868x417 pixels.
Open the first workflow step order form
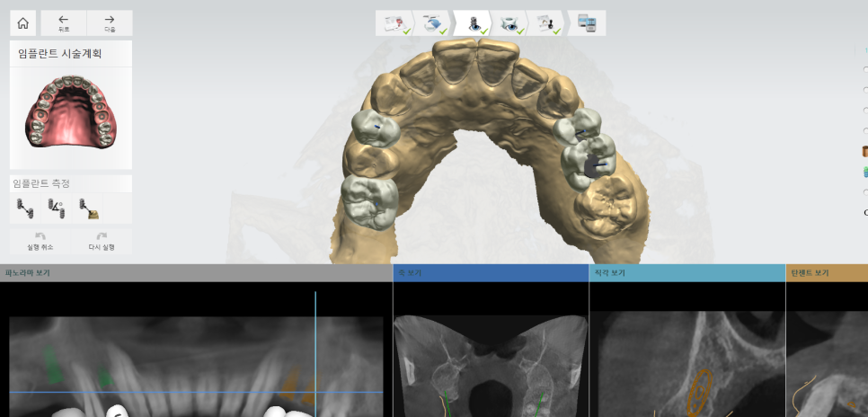(394, 23)
